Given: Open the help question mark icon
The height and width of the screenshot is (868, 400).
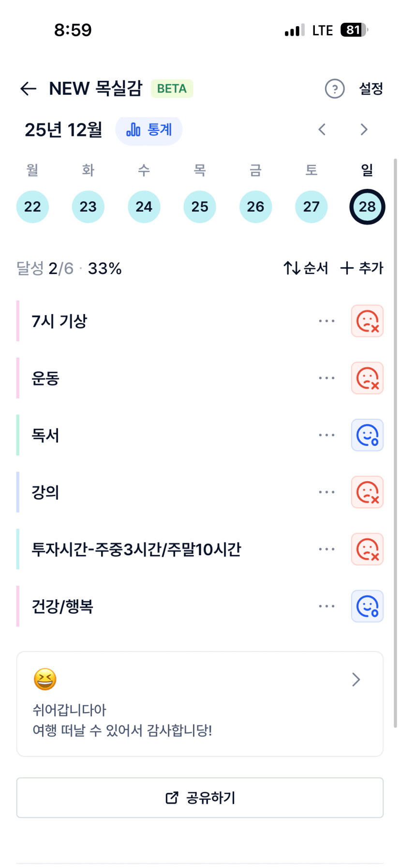Looking at the screenshot, I should (x=334, y=89).
